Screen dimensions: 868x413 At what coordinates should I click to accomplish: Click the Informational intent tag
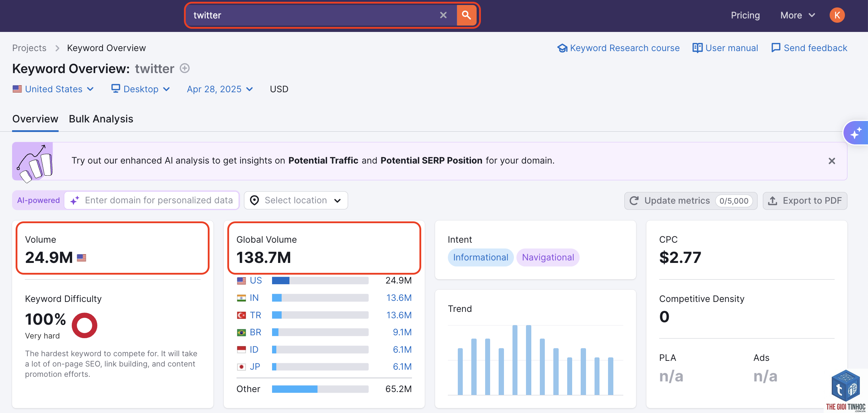coord(481,257)
